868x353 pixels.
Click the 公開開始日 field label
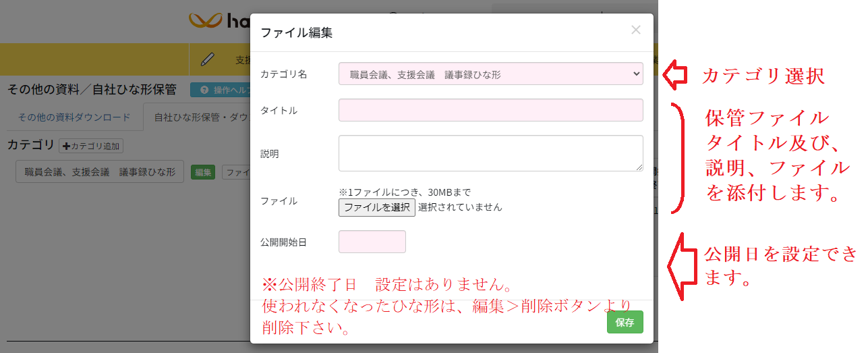[283, 242]
